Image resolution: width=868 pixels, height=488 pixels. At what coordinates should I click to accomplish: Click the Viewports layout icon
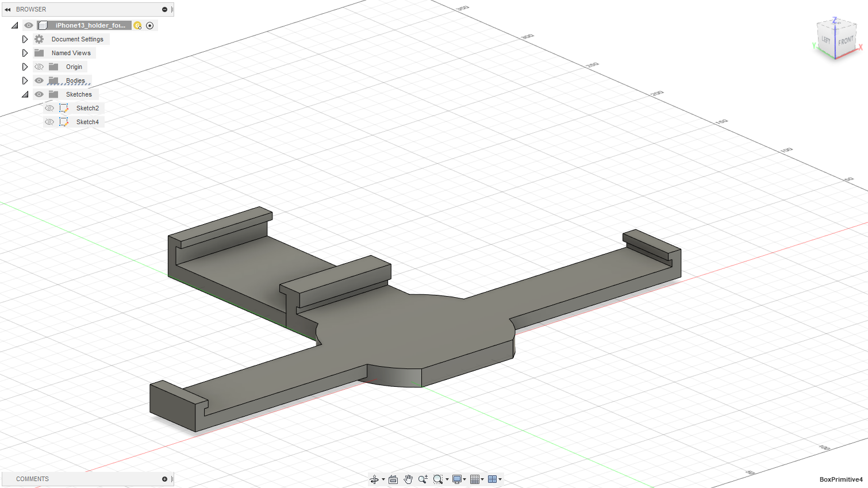492,479
